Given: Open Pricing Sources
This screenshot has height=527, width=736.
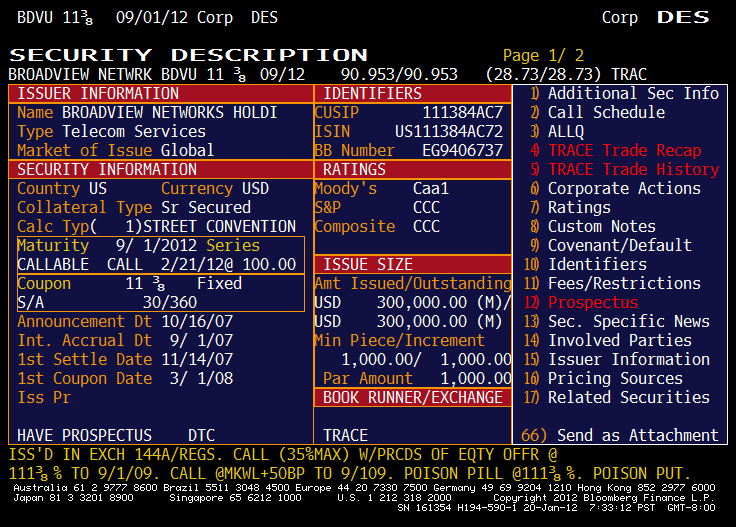Looking at the screenshot, I should [603, 379].
